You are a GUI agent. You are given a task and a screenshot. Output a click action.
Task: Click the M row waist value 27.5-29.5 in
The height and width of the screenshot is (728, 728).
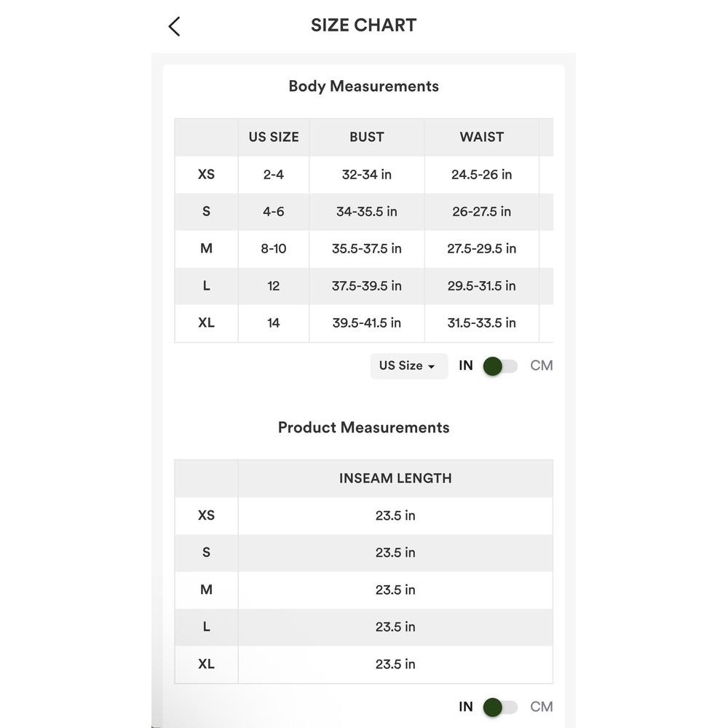tap(481, 248)
